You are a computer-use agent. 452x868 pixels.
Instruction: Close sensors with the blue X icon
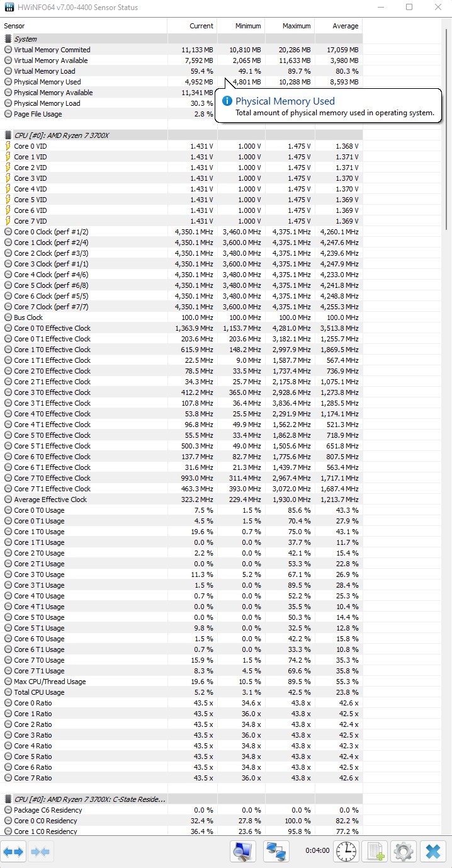[432, 851]
